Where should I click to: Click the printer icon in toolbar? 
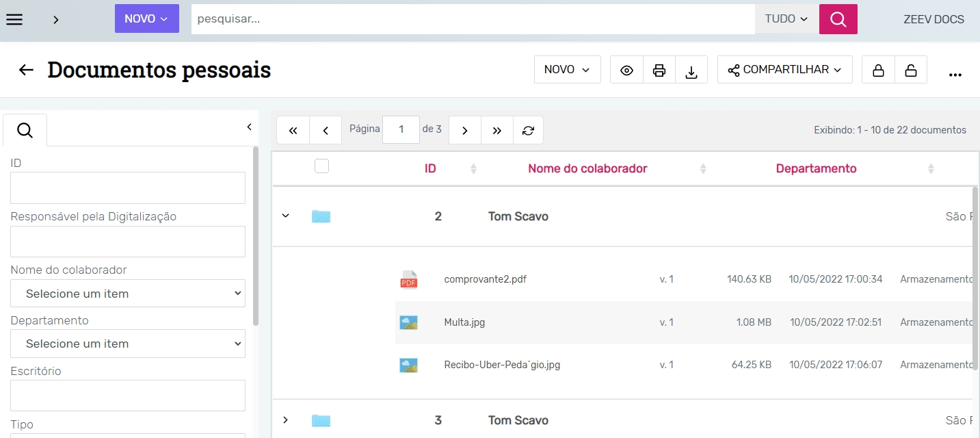659,70
